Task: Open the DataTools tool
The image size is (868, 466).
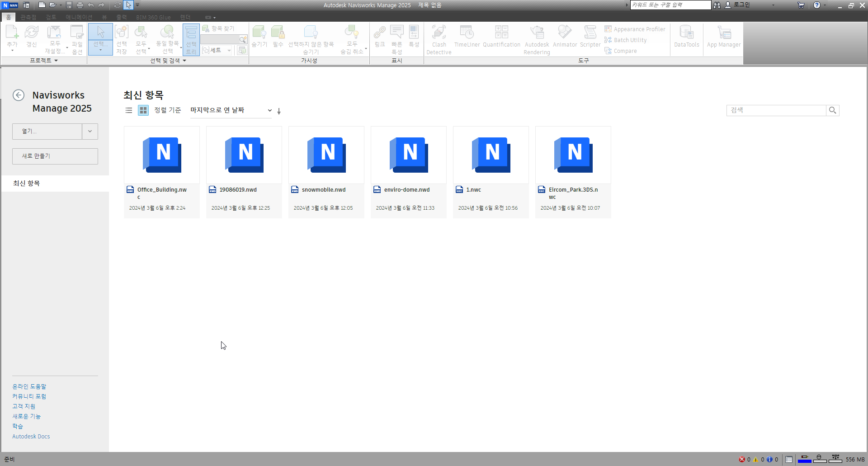Action: point(687,36)
